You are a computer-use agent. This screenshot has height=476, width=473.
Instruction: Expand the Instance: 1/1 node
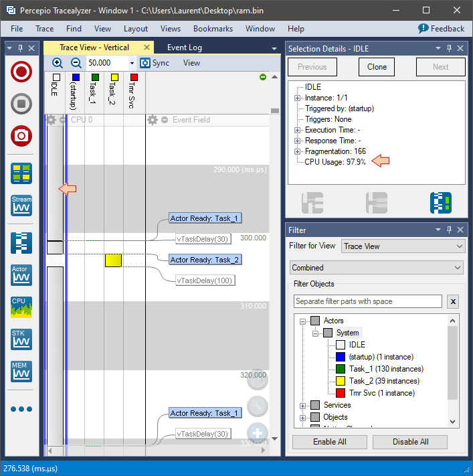297,98
